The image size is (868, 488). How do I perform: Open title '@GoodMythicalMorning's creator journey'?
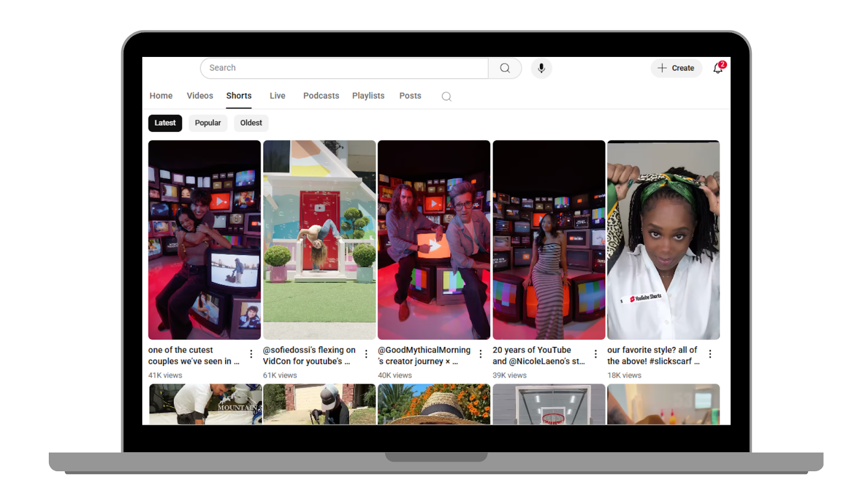point(424,356)
